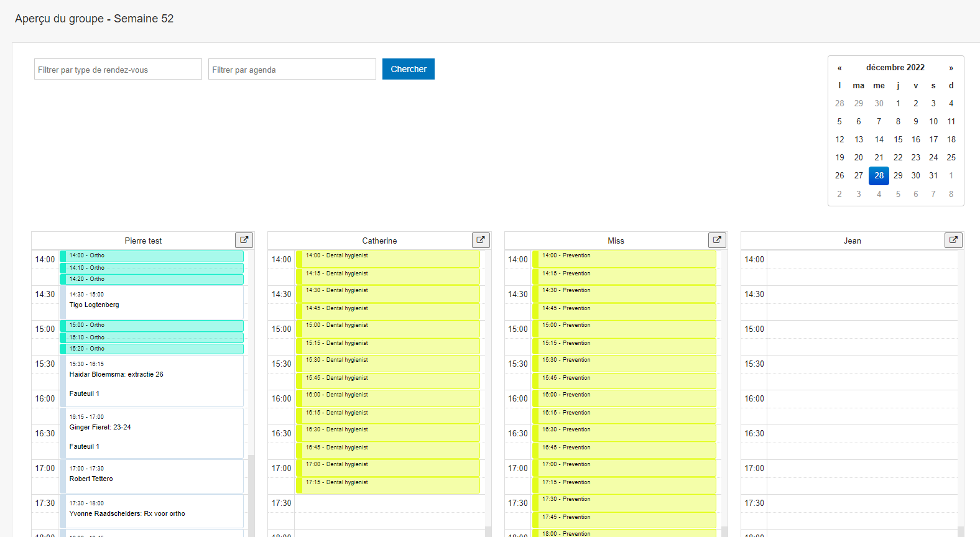Focus the agenda filter field
This screenshot has width=980, height=537.
292,69
